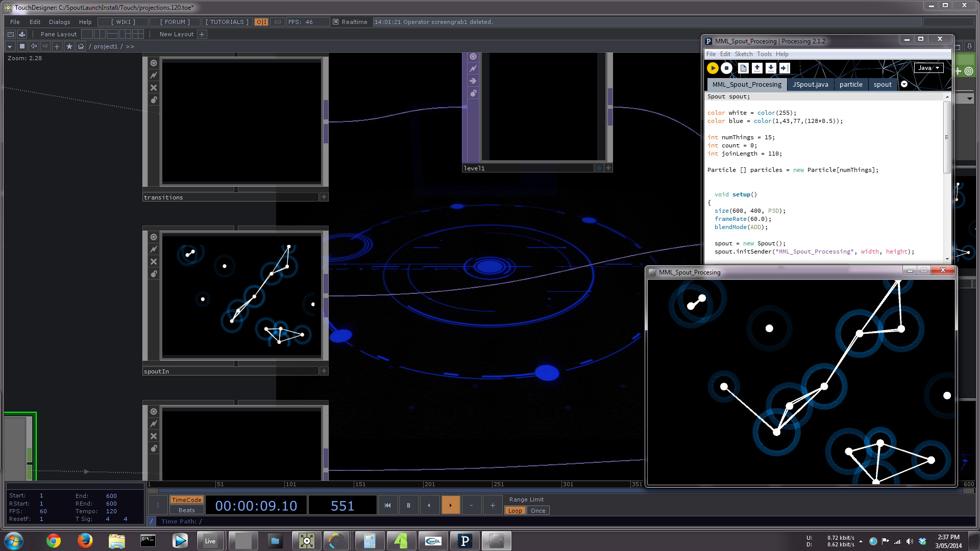Step forward one frame with plus
This screenshot has width=980, height=551.
[x=493, y=506]
